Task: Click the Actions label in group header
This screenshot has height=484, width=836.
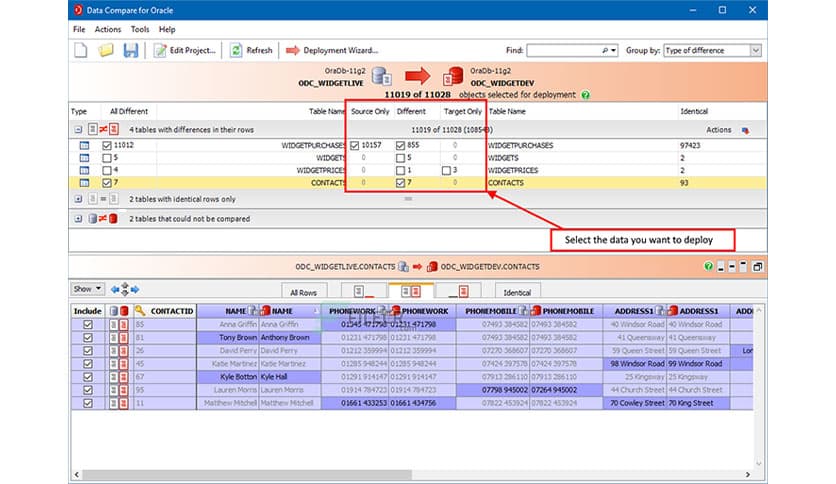Action: [x=718, y=130]
